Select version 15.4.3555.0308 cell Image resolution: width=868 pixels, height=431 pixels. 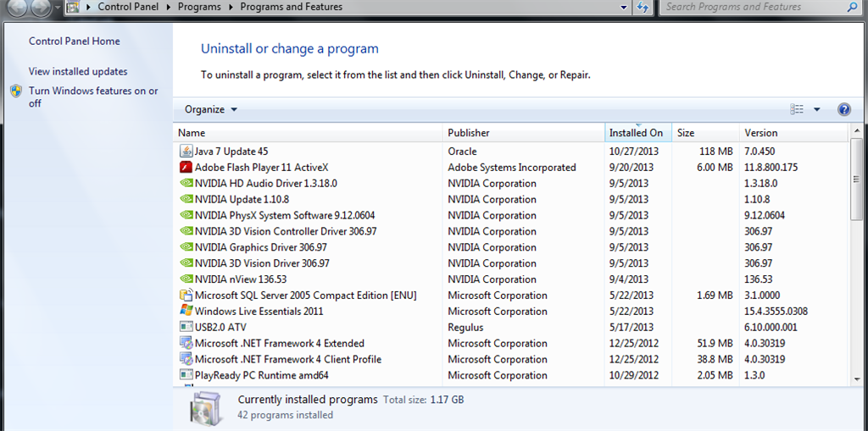[776, 311]
